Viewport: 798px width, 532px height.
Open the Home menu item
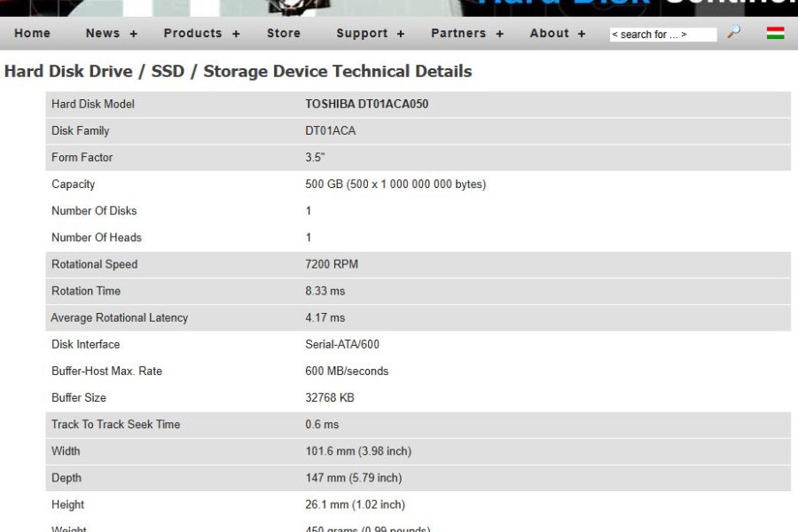click(33, 33)
